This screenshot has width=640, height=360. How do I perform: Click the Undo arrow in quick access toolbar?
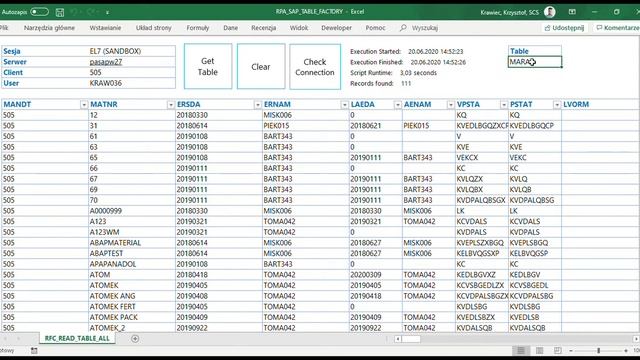74,12
